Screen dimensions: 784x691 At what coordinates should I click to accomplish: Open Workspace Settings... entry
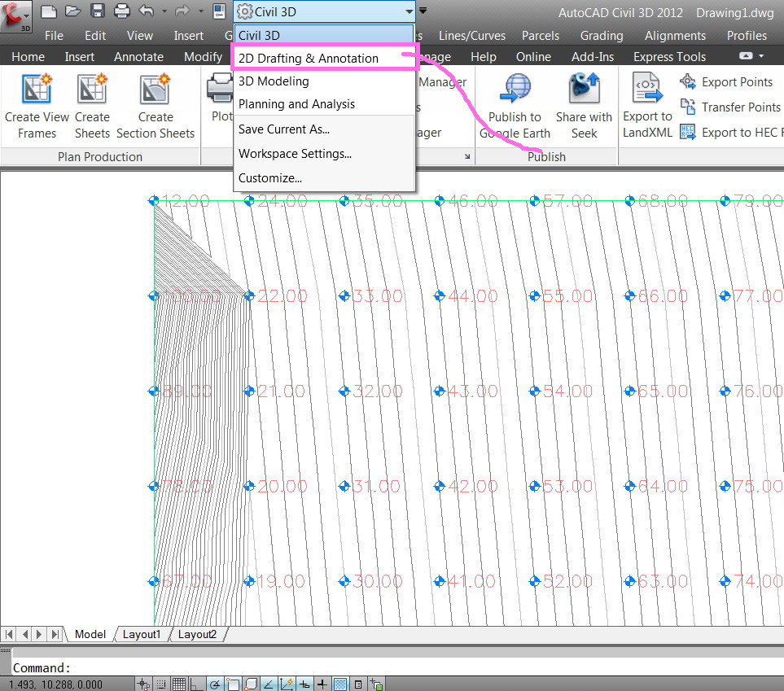point(324,154)
